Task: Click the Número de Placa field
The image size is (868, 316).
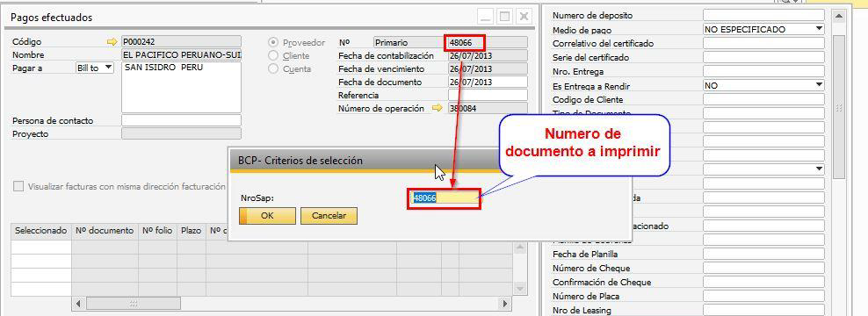Action: (763, 297)
